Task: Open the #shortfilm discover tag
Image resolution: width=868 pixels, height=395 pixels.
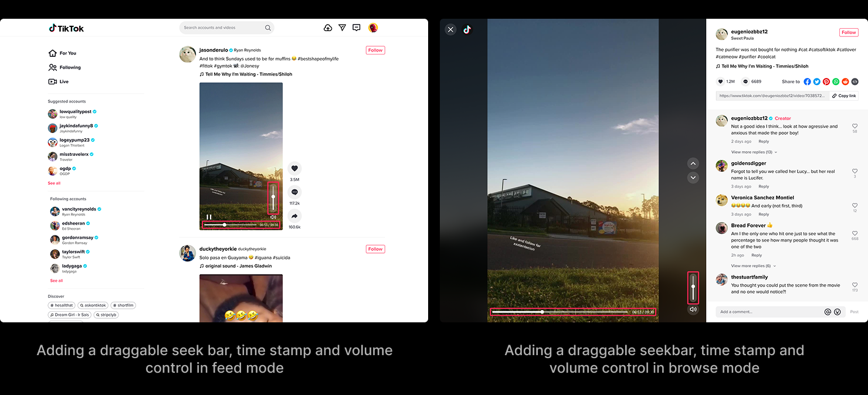Action: [123, 305]
